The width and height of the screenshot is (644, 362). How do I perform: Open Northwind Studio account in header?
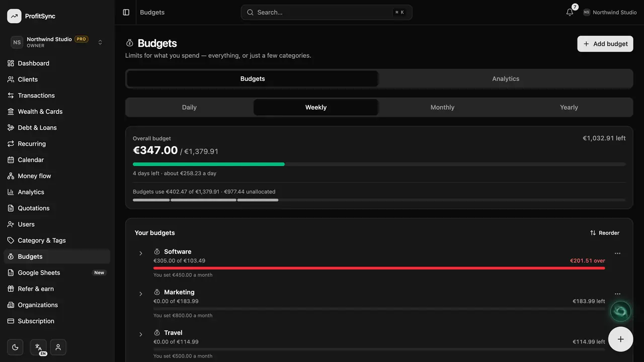click(x=610, y=12)
